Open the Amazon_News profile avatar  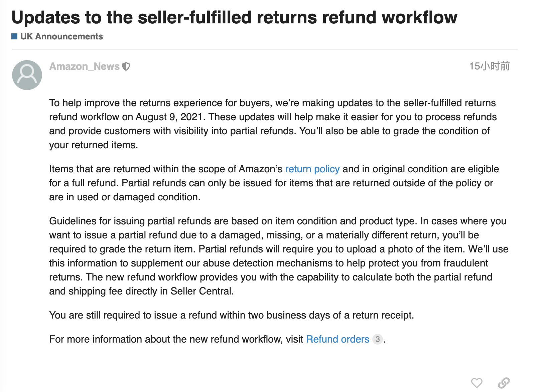click(27, 75)
